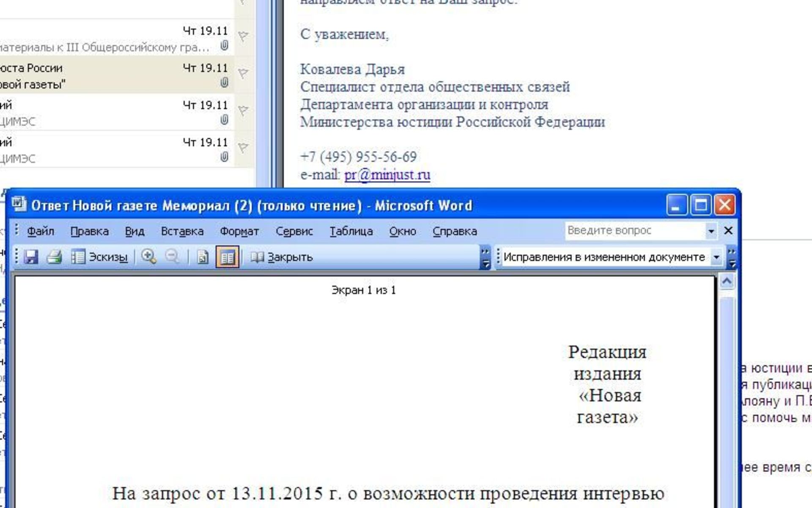The height and width of the screenshot is (508, 812).
Task: Click the name Ковалева Дарья in email
Action: pos(352,69)
